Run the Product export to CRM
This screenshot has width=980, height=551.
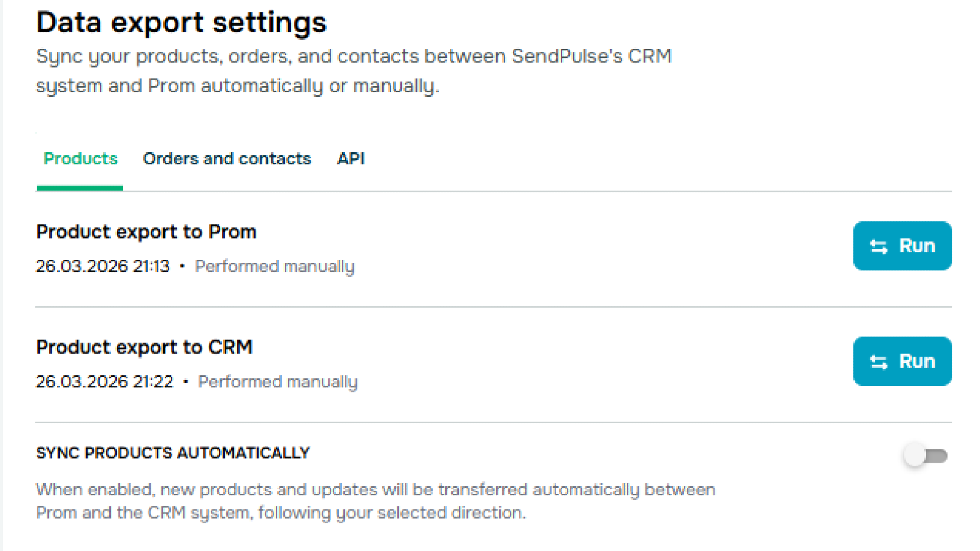click(x=902, y=362)
